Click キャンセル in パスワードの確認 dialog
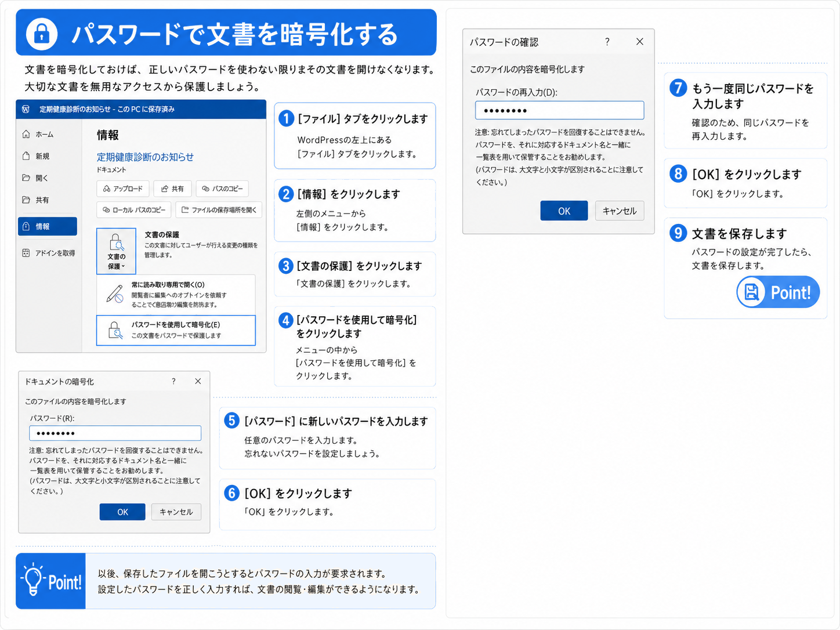This screenshot has width=840, height=630. tap(620, 211)
